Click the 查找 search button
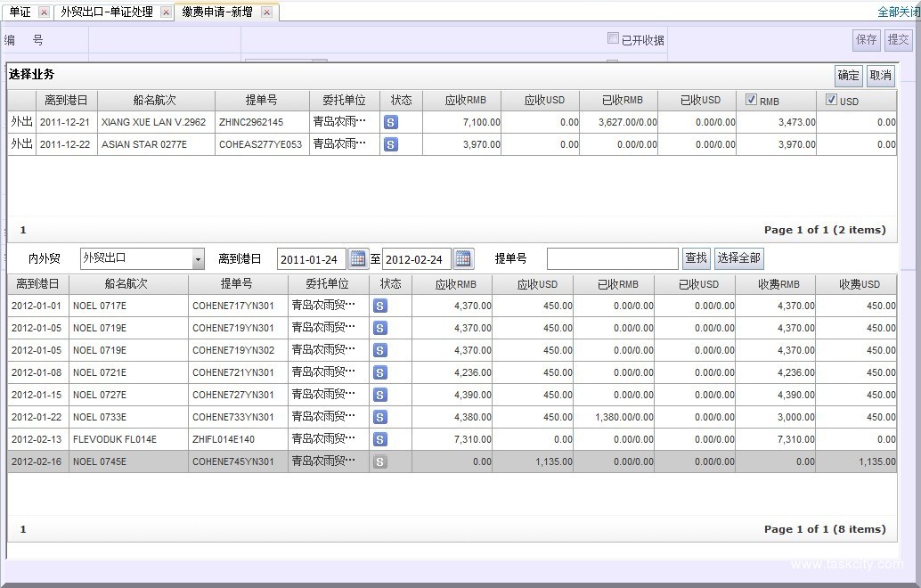The height and width of the screenshot is (588, 921). tap(696, 257)
